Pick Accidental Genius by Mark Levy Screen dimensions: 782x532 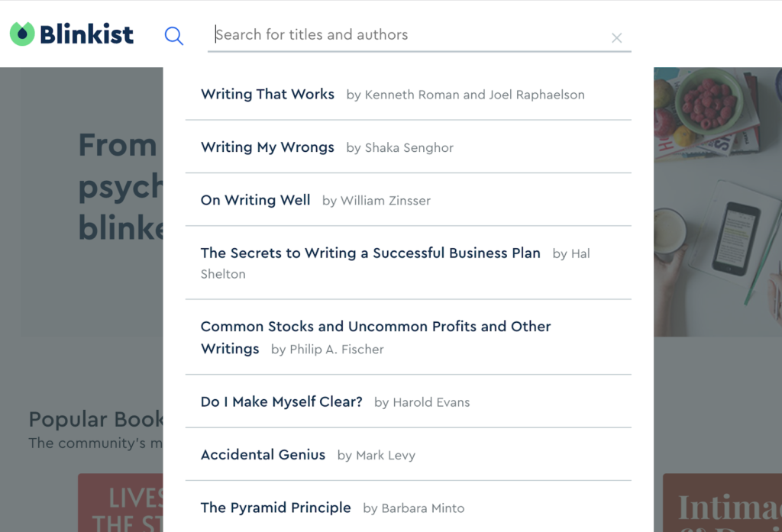[263, 455]
